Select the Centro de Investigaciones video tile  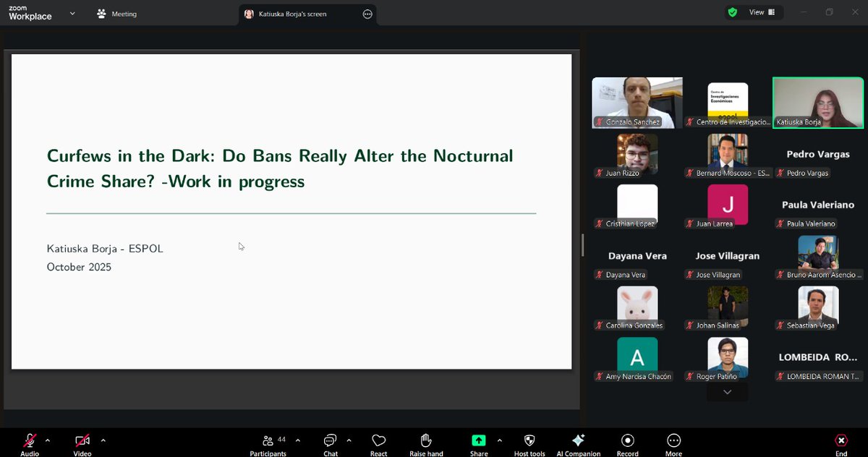pos(728,103)
